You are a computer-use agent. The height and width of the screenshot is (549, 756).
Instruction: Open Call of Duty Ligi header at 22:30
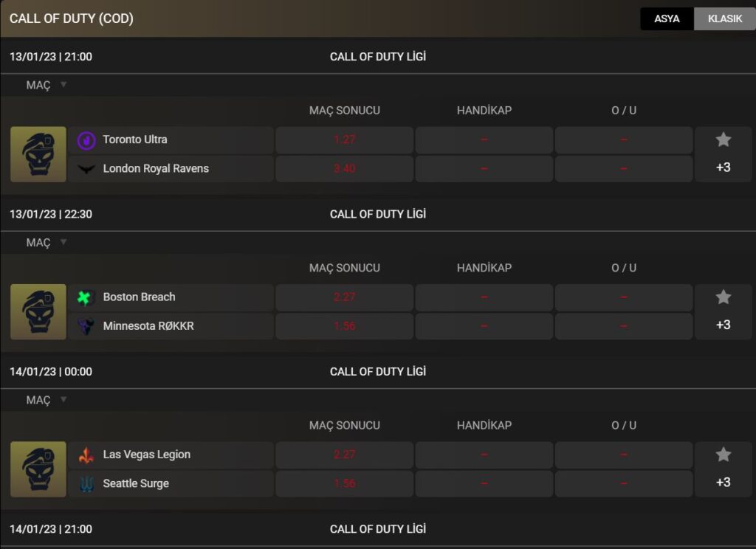tap(377, 214)
